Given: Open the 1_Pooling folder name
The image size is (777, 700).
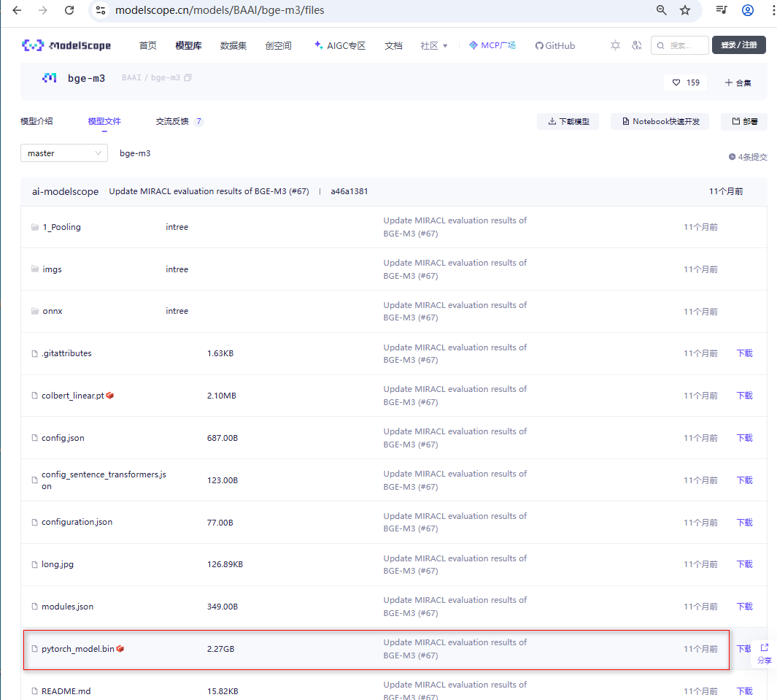Looking at the screenshot, I should click(61, 227).
